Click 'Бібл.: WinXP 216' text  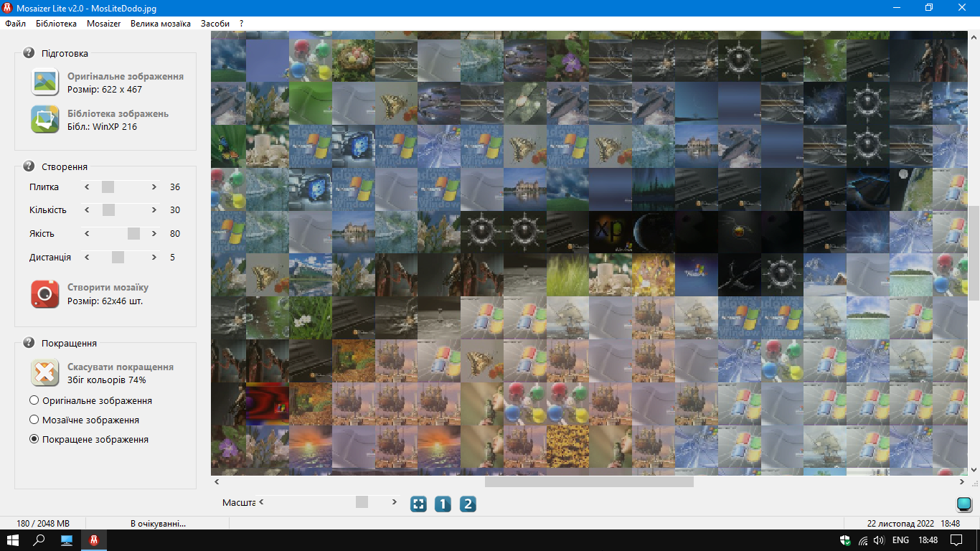tap(102, 126)
